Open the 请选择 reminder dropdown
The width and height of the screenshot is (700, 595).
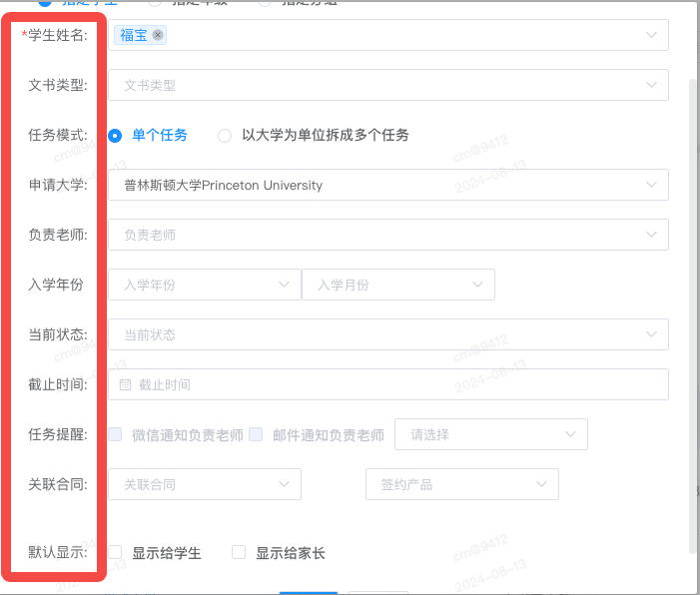pyautogui.click(x=491, y=434)
